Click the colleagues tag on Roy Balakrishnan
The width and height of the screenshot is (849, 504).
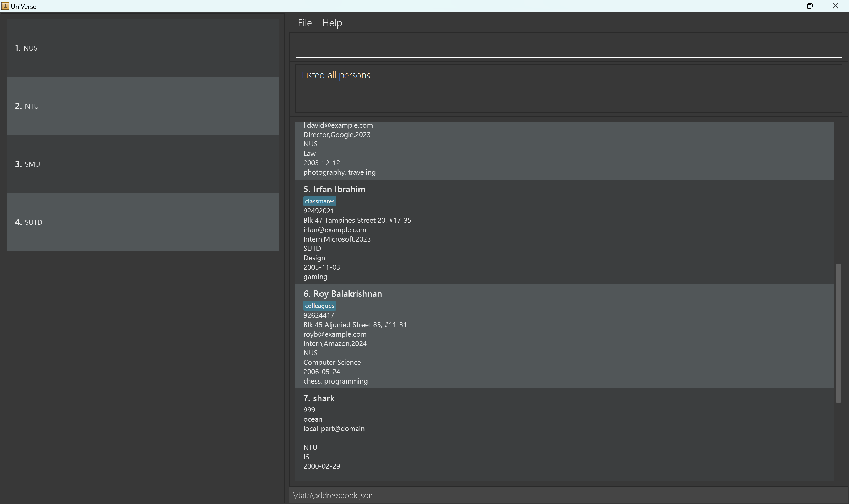319,306
